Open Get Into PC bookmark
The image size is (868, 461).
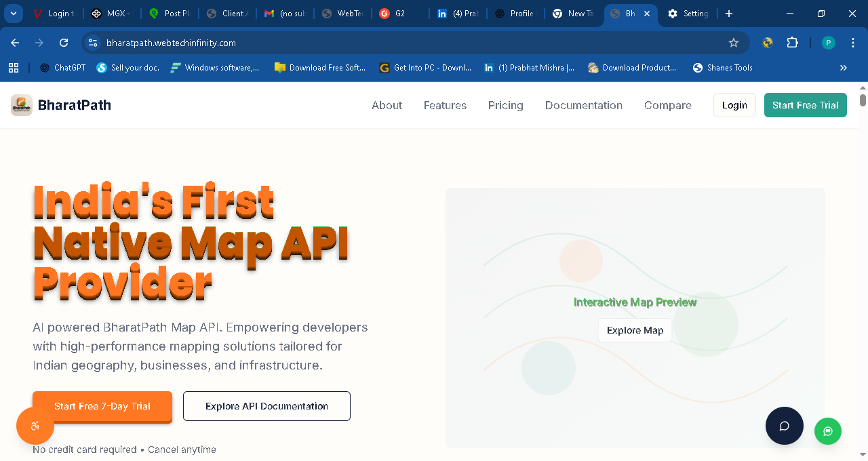click(x=425, y=68)
